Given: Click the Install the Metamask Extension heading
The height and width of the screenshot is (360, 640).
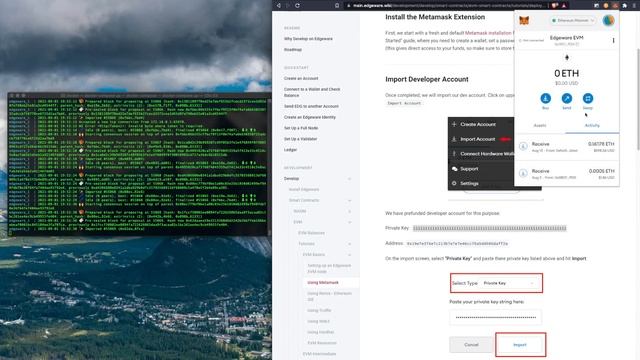Looking at the screenshot, I should click(435, 17).
